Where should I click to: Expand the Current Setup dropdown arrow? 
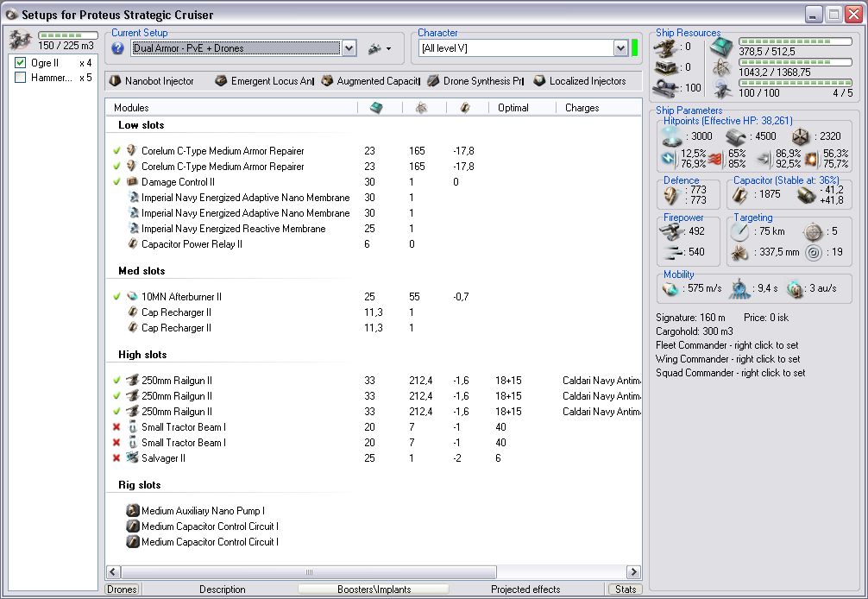pyautogui.click(x=349, y=48)
